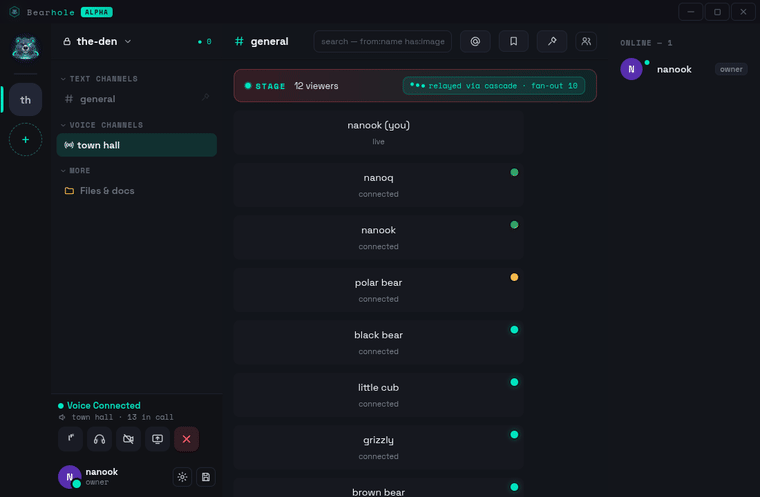Open the general text channel
Screen dimensions: 760x497
pos(137,99)
